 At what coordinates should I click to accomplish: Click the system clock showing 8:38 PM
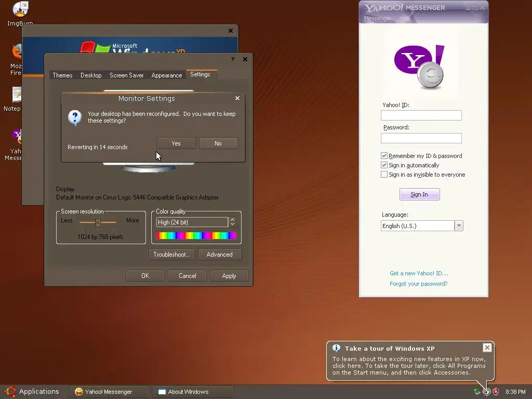pos(515,392)
